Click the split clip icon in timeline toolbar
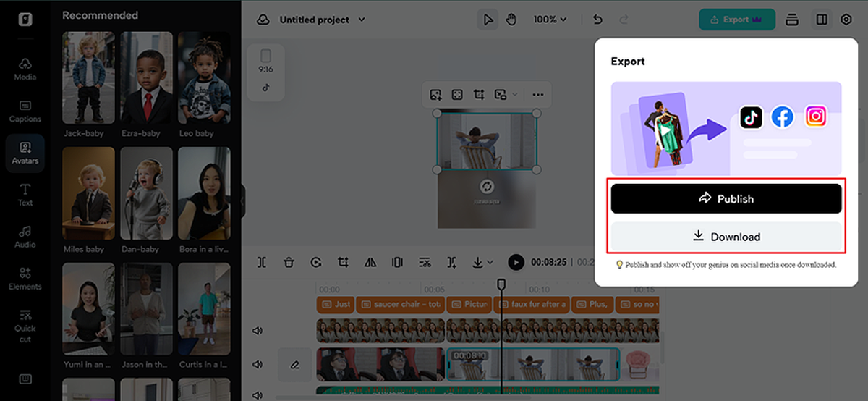868x401 pixels. pyautogui.click(x=262, y=262)
